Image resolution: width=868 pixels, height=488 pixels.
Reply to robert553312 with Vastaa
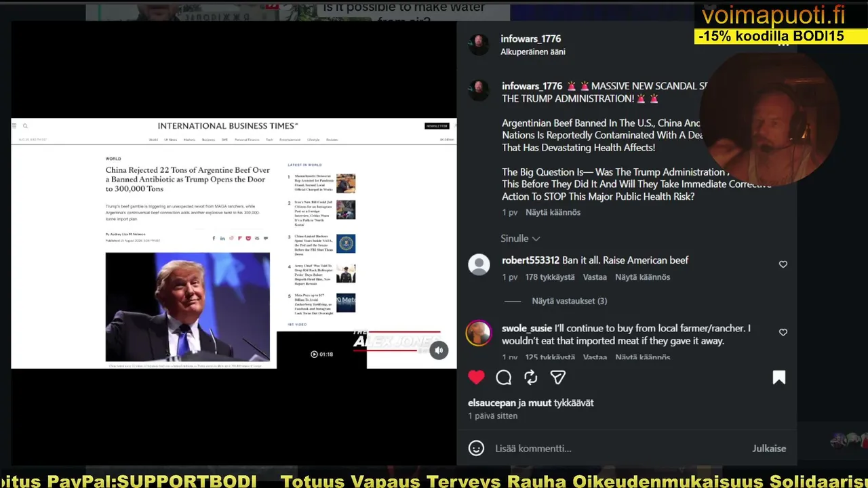click(595, 277)
